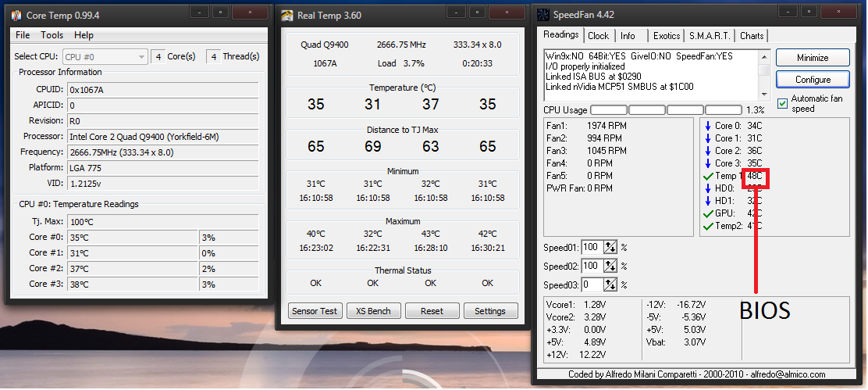868x390 pixels.
Task: Toggle the Automatic fan speed checkbox
Action: point(782,104)
